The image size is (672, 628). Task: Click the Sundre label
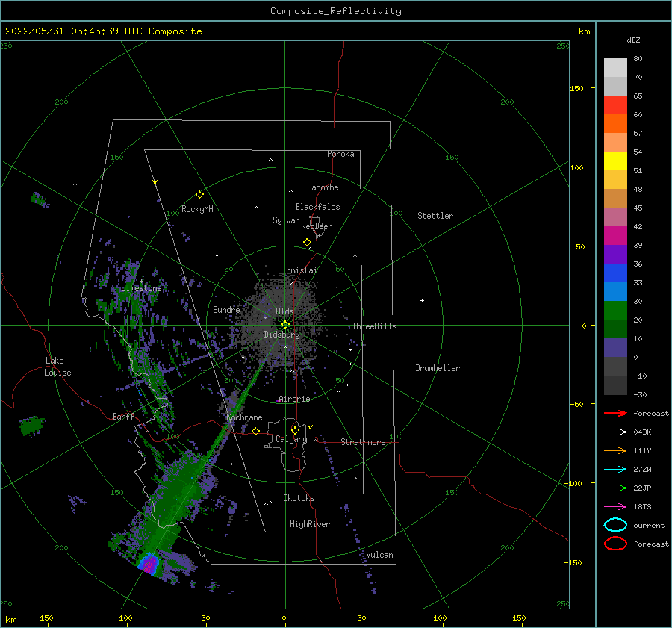[x=226, y=309]
